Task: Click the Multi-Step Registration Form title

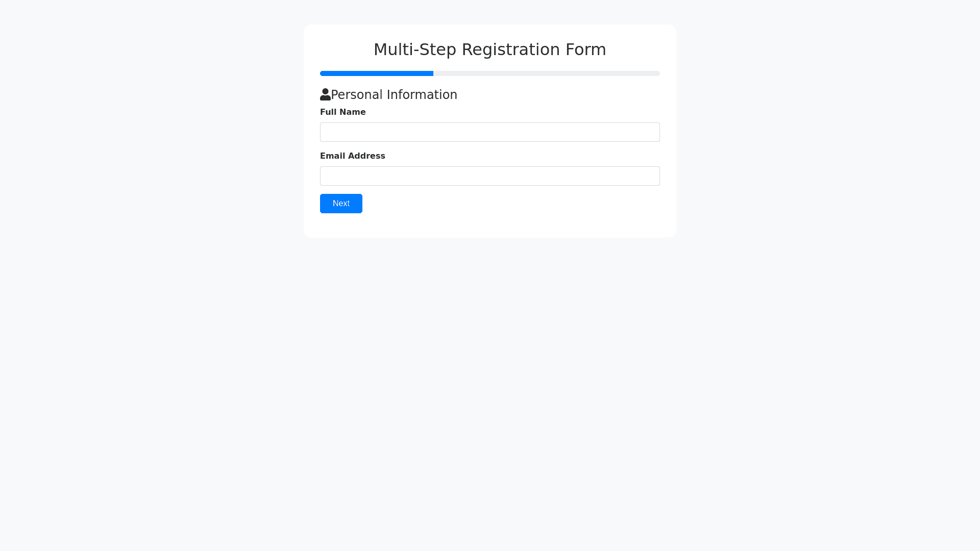Action: click(x=489, y=49)
